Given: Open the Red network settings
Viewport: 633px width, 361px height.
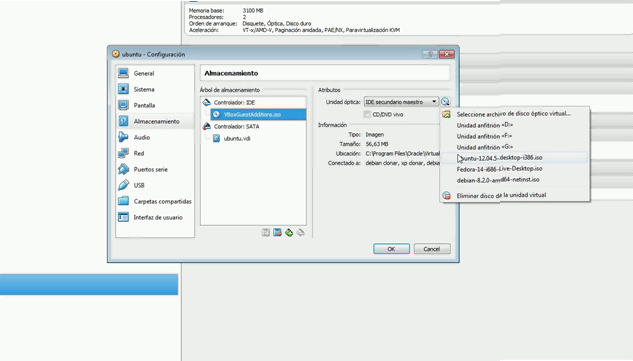Looking at the screenshot, I should [x=138, y=153].
